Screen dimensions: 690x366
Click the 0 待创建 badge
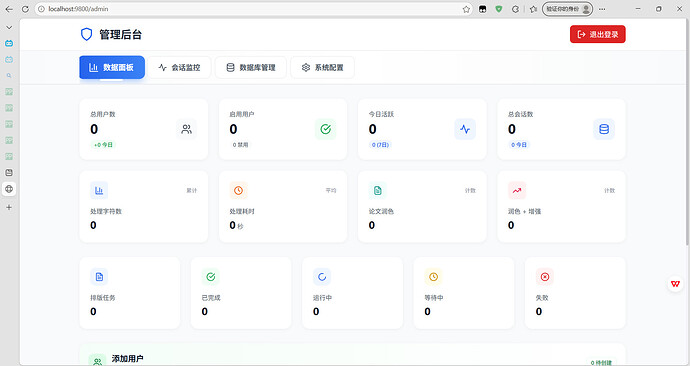(x=601, y=362)
